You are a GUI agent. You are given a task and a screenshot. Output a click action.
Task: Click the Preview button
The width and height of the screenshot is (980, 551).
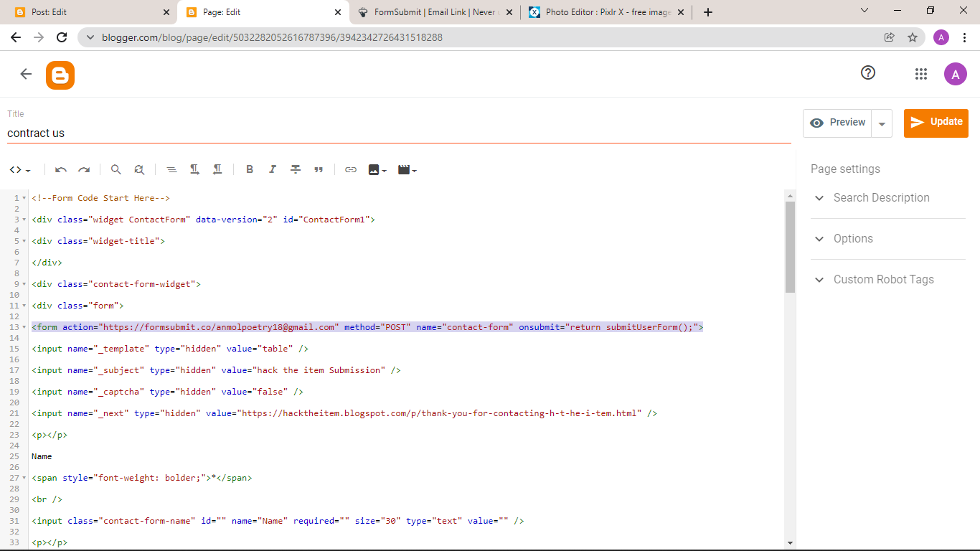838,123
